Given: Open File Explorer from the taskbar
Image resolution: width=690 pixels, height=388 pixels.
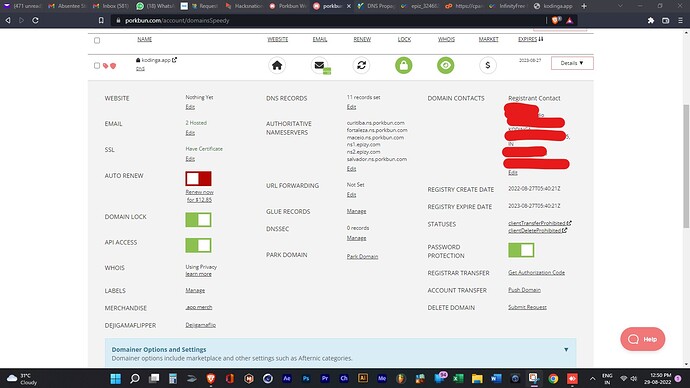Looking at the screenshot, I should coord(477,378).
